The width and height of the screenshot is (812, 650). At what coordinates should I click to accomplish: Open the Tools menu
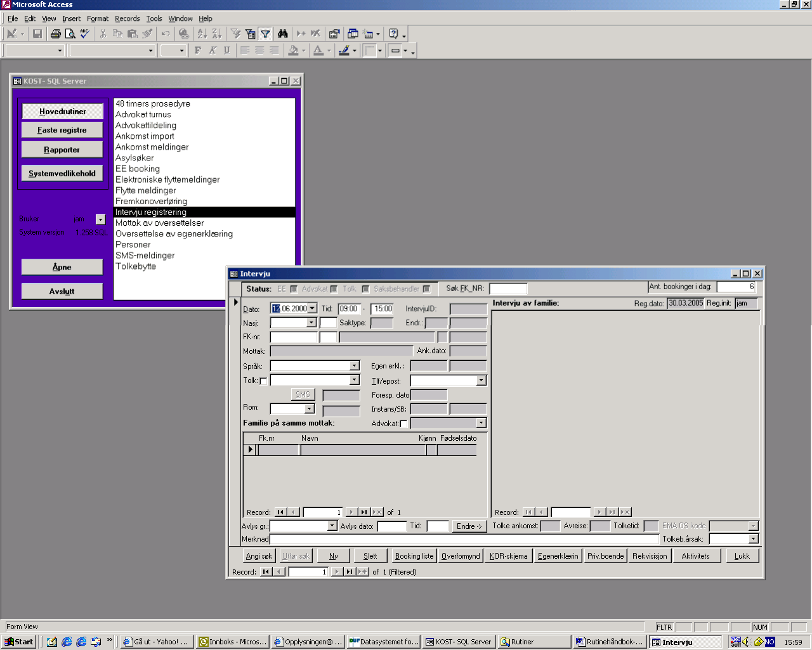tap(154, 18)
